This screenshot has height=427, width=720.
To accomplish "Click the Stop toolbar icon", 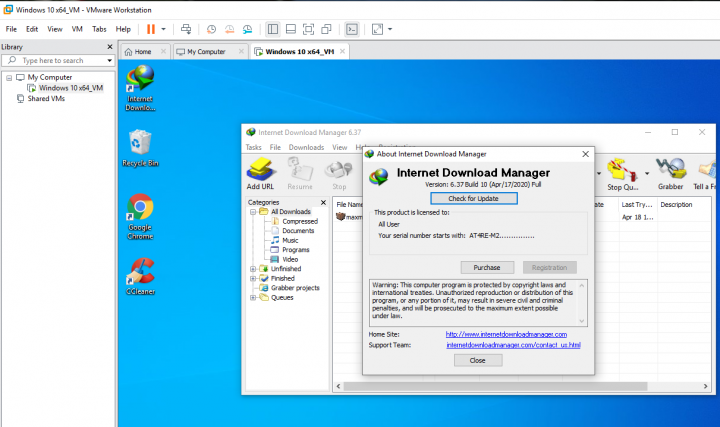I will [339, 174].
